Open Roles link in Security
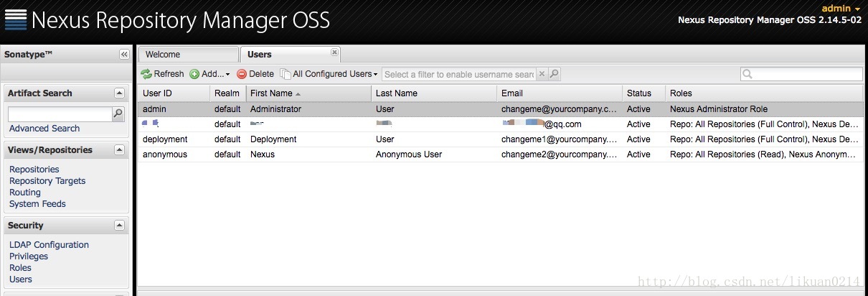Screen dimensions: 868x296 20,268
